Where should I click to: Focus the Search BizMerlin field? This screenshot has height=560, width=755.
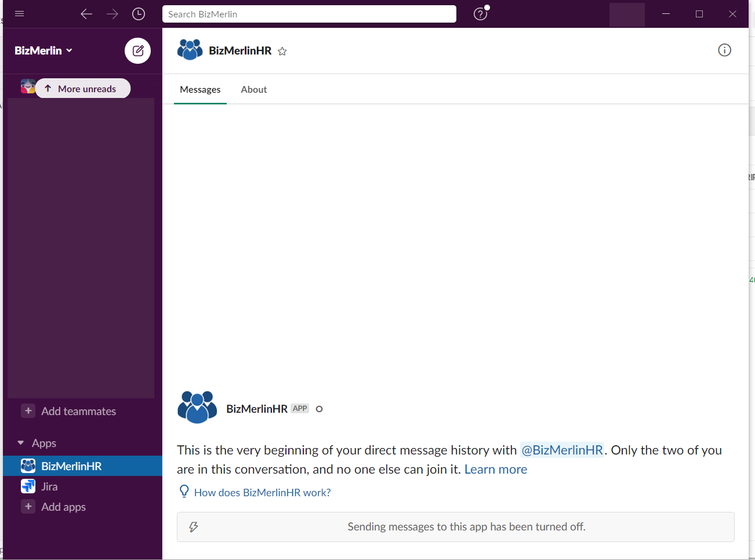tap(309, 14)
